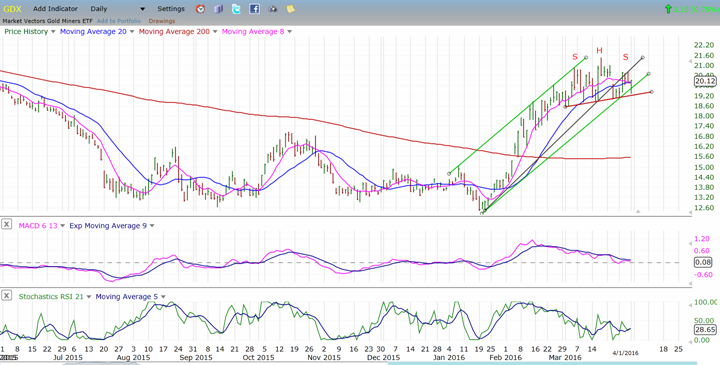Expand the Exp Moving Average 9 options arrow
The width and height of the screenshot is (720, 365).
[152, 226]
